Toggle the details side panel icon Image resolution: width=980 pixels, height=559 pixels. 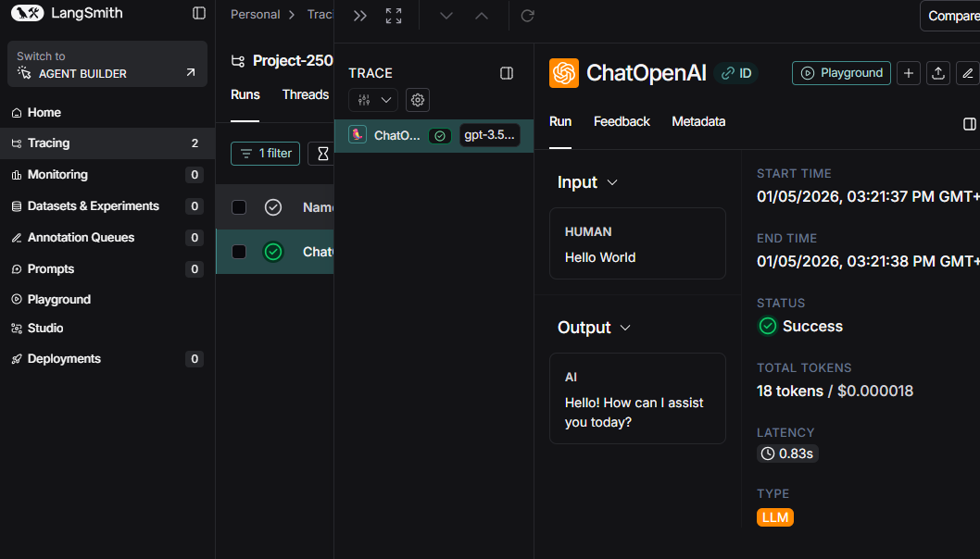970,124
